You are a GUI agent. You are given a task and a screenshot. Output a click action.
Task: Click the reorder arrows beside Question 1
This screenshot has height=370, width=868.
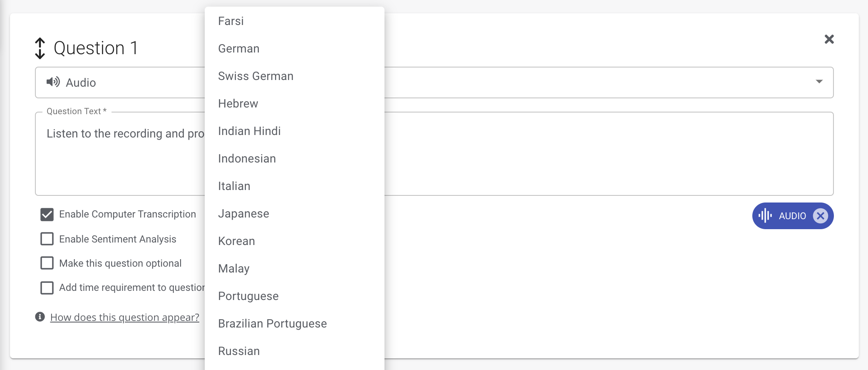(40, 48)
